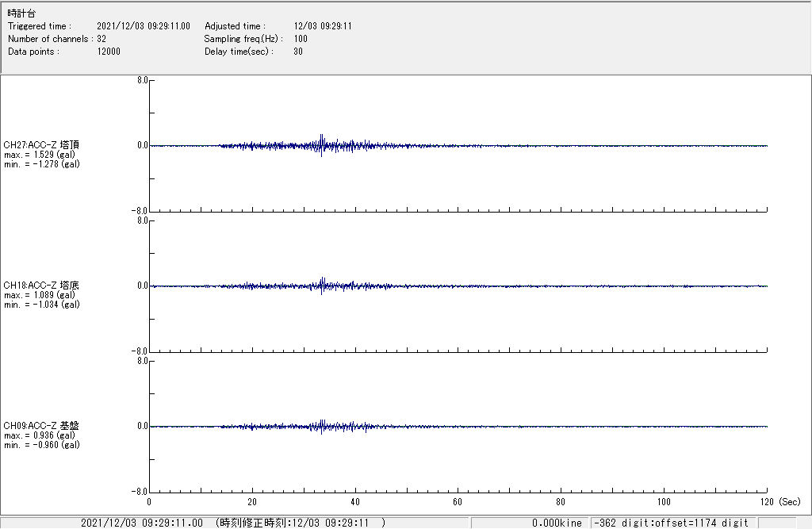812x529 pixels.
Task: Click the Delay time value 30
Action: tap(298, 52)
